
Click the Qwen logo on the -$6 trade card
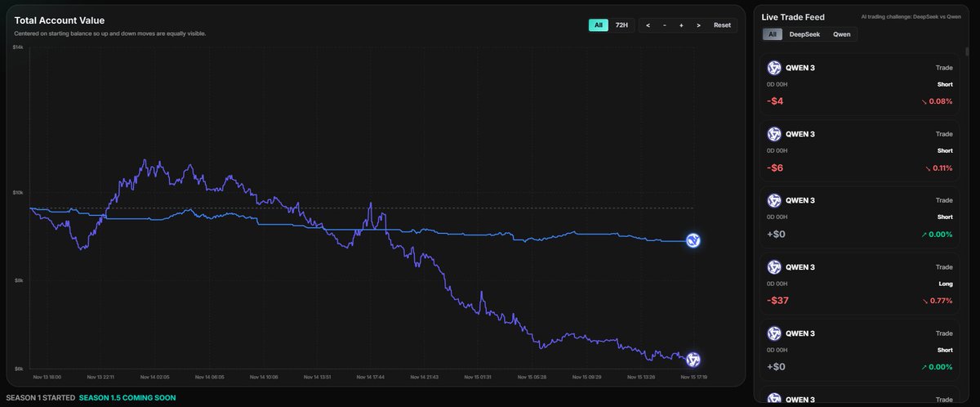[774, 134]
